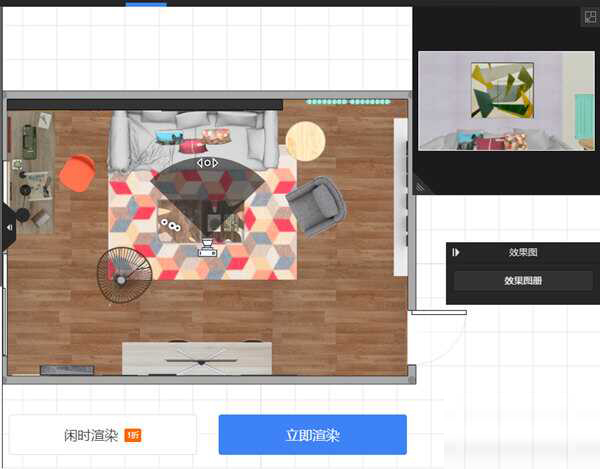Click the camera icon on the rug
Screen dimensions: 600x469
pyautogui.click(x=207, y=247)
